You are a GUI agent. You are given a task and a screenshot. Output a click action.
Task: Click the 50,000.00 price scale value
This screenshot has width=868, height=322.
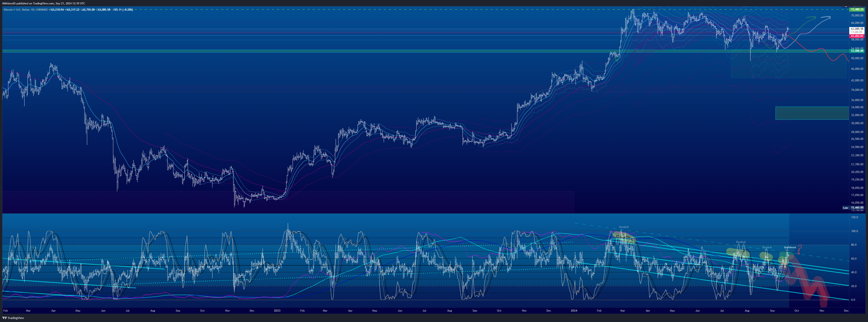[x=857, y=58]
